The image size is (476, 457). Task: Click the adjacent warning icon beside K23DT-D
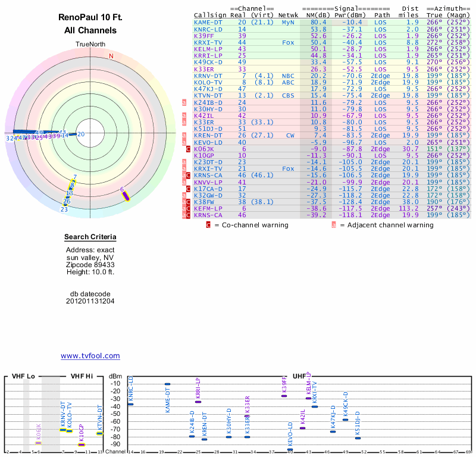(184, 162)
